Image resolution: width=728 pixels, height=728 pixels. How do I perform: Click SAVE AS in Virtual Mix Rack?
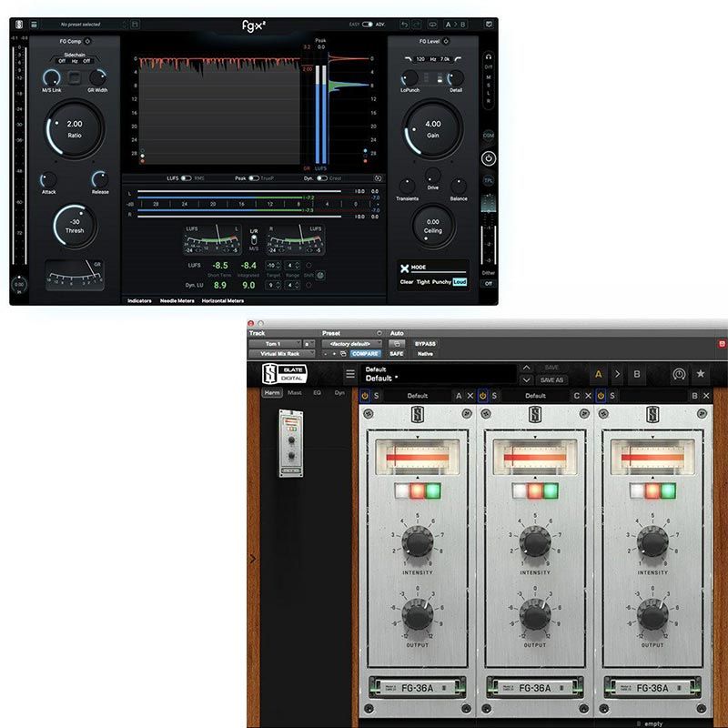pos(551,379)
